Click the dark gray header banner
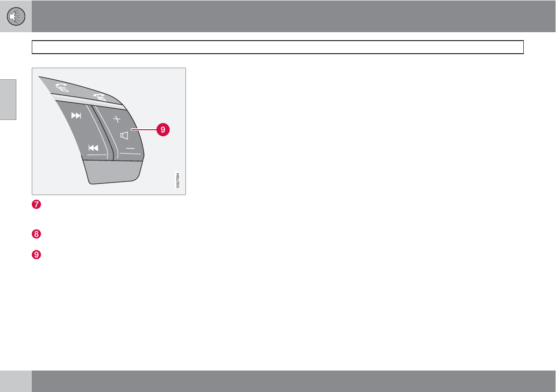 click(293, 16)
